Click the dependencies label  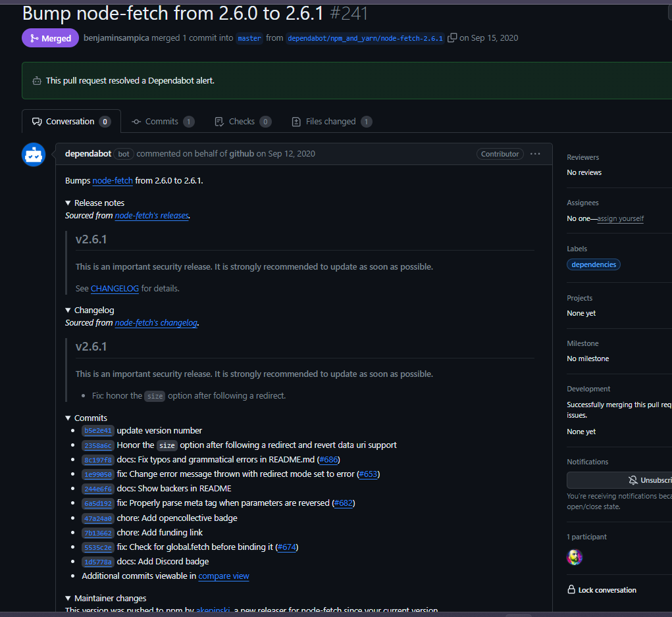click(594, 264)
